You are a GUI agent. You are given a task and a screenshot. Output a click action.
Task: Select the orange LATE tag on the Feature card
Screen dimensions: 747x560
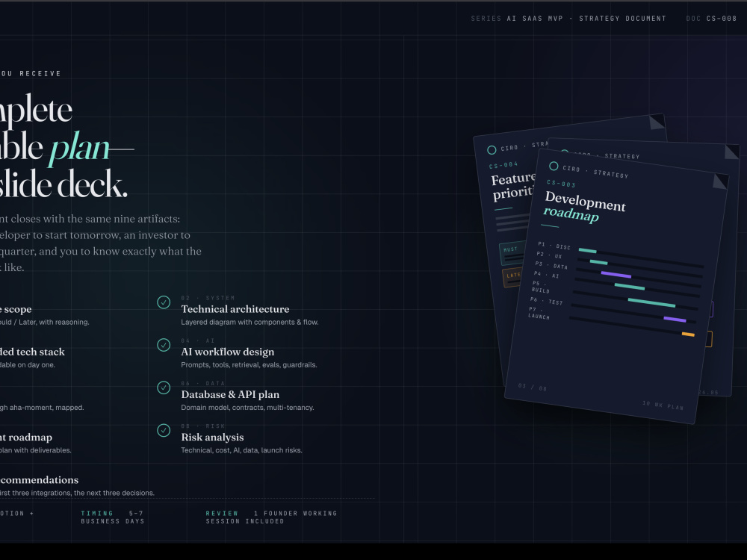512,278
